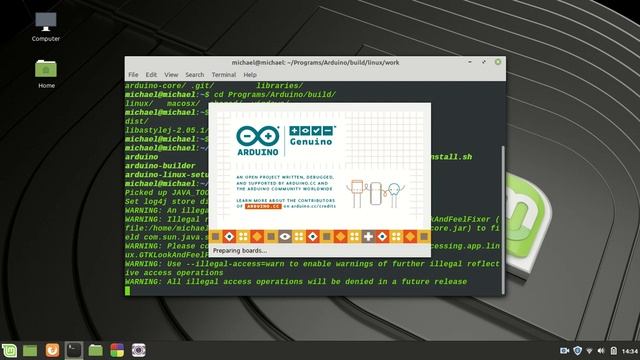Image resolution: width=640 pixels, height=360 pixels.
Task: Minimize the Terminal window
Action: 470,62
